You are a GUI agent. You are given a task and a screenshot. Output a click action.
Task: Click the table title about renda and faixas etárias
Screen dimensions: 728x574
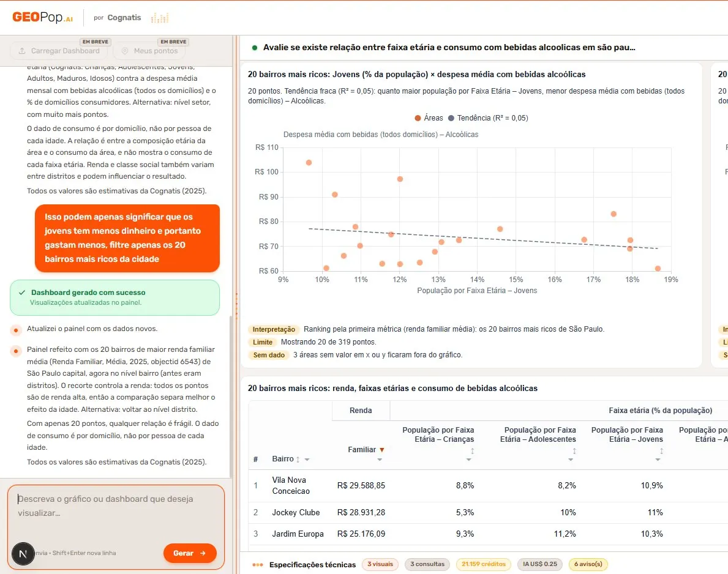pos(392,389)
